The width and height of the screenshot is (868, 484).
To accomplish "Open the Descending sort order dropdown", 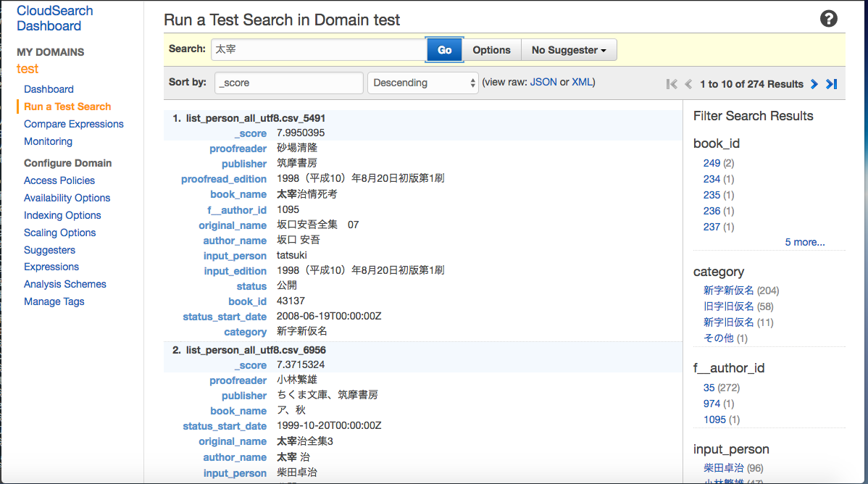I will click(x=423, y=83).
